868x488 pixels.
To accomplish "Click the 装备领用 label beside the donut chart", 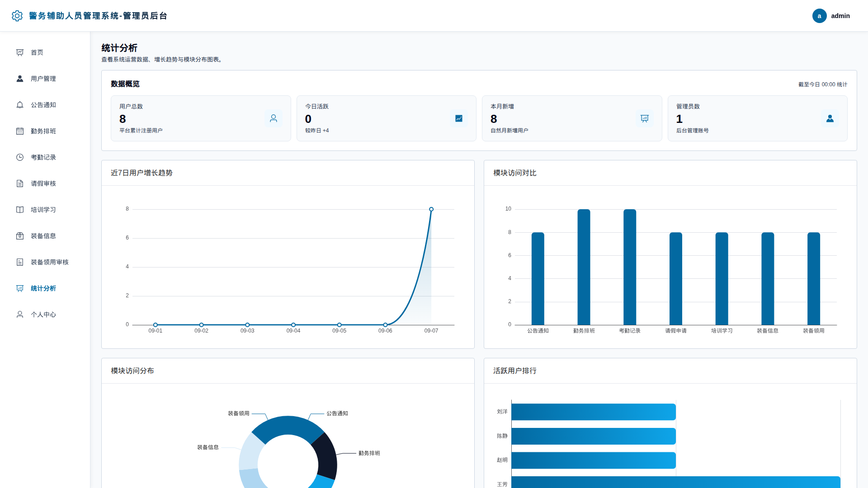I will tap(239, 413).
